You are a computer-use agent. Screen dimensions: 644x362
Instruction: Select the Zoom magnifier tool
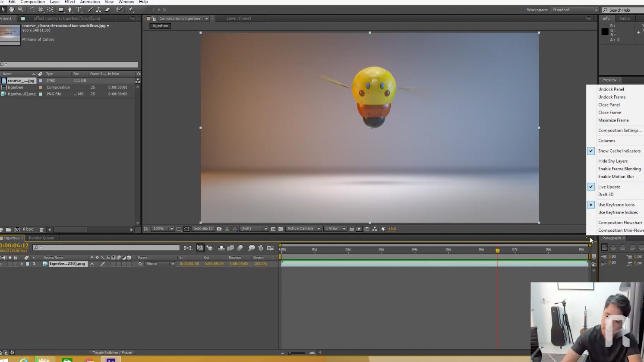(x=21, y=9)
